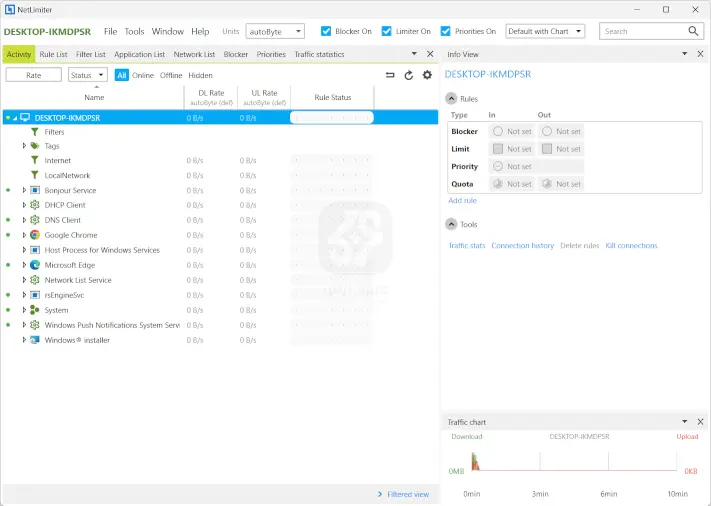The height and width of the screenshot is (506, 711).
Task: Click the Windows installer icon
Action: [35, 340]
